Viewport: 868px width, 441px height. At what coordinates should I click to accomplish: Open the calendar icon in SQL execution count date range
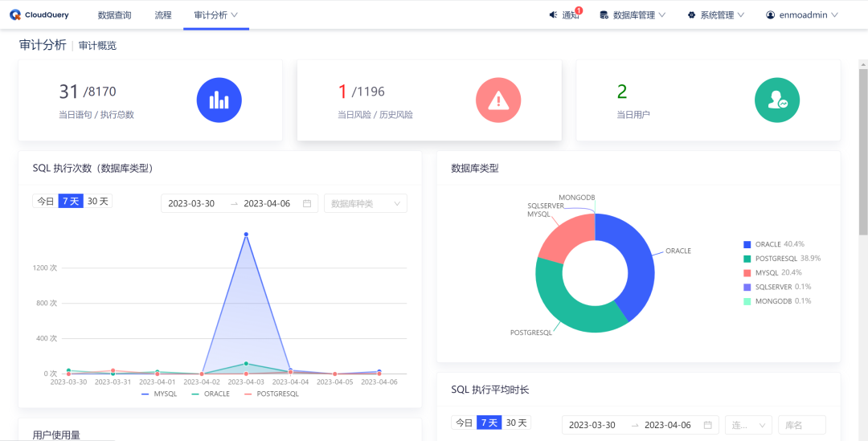[307, 203]
